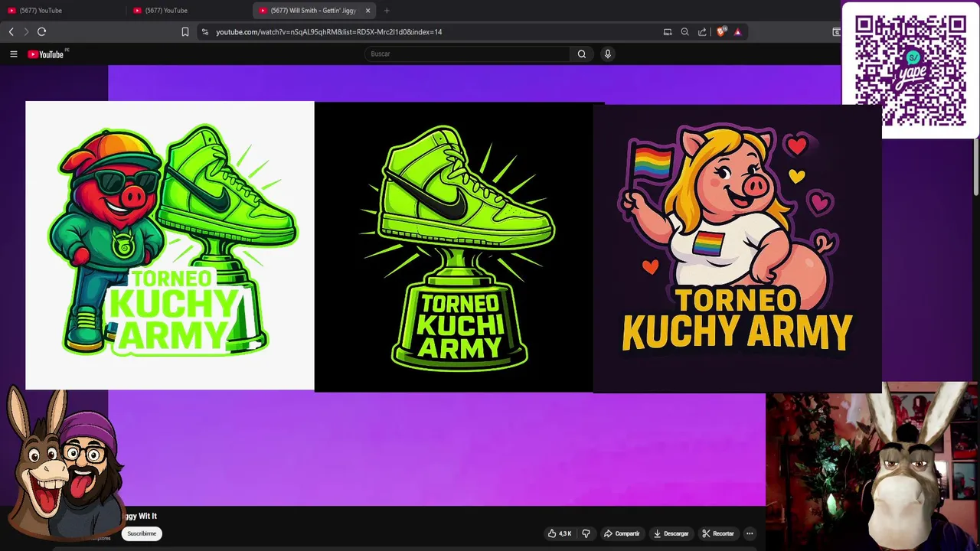Click the page vertical scrollbar on the right
Viewport: 980px width, 551px height.
click(976, 168)
